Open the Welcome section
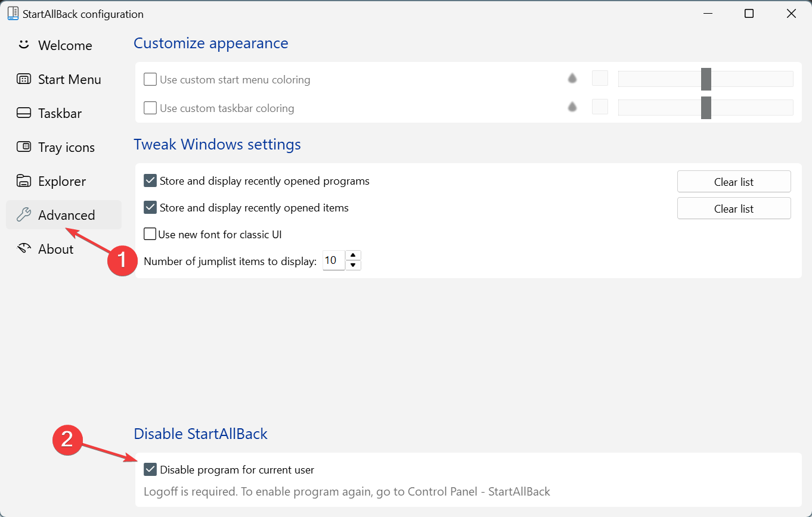Image resolution: width=812 pixels, height=517 pixels. coord(64,45)
